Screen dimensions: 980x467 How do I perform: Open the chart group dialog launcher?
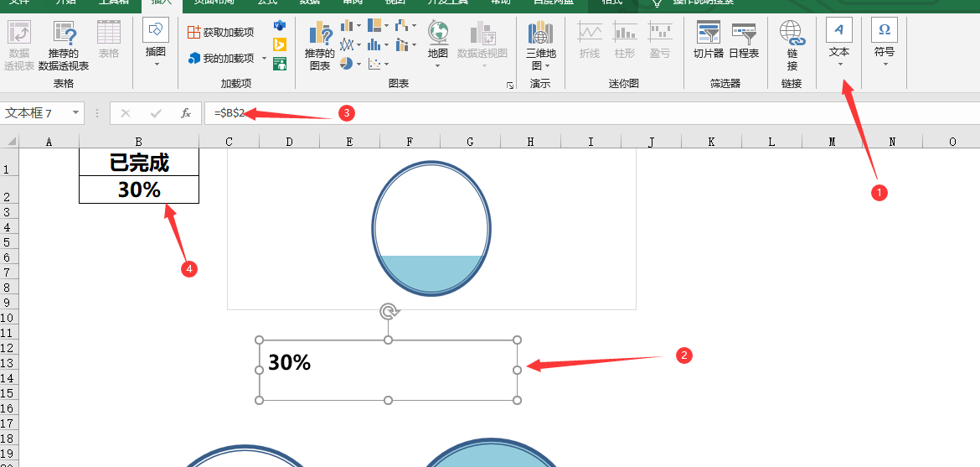pyautogui.click(x=510, y=86)
